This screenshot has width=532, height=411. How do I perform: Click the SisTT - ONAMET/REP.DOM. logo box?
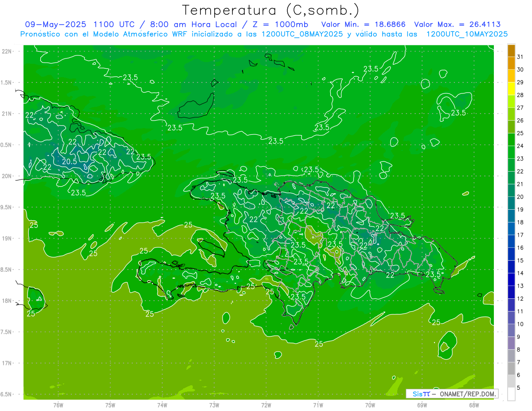coord(452,394)
